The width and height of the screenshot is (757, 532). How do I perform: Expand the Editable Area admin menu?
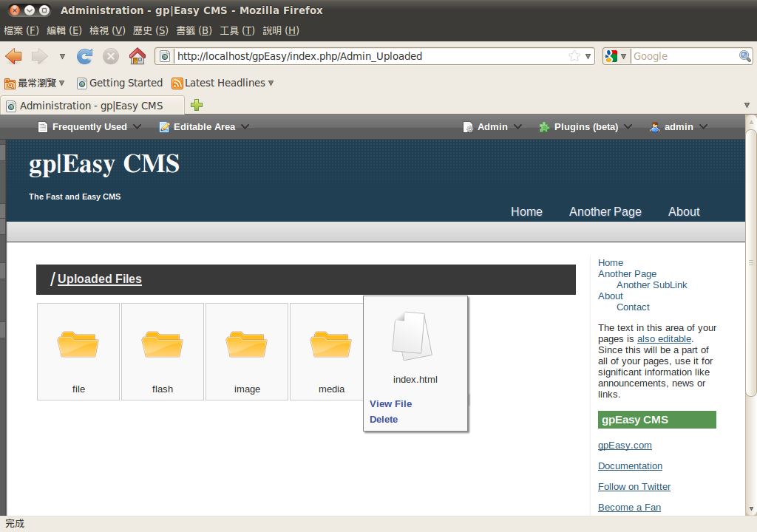tap(204, 127)
